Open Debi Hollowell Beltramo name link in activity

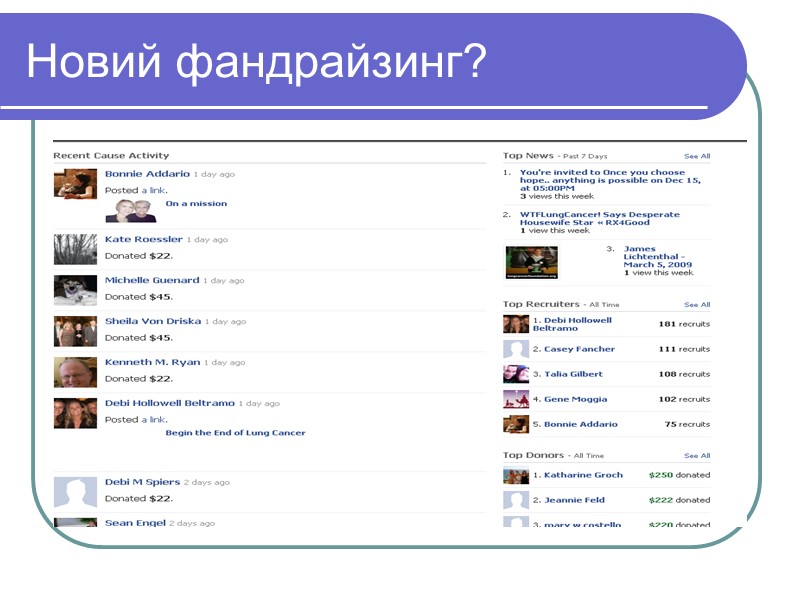170,403
